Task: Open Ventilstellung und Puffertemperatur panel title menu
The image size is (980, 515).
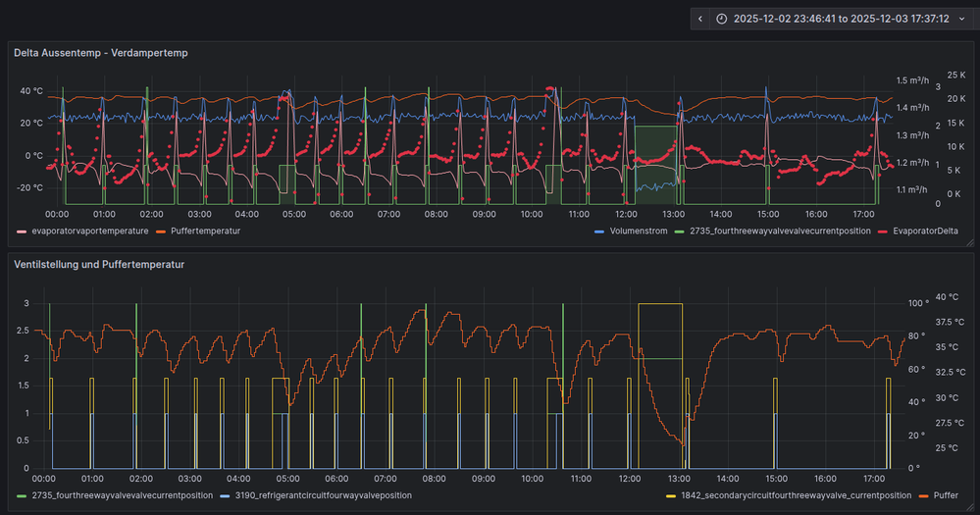Action: (98, 264)
